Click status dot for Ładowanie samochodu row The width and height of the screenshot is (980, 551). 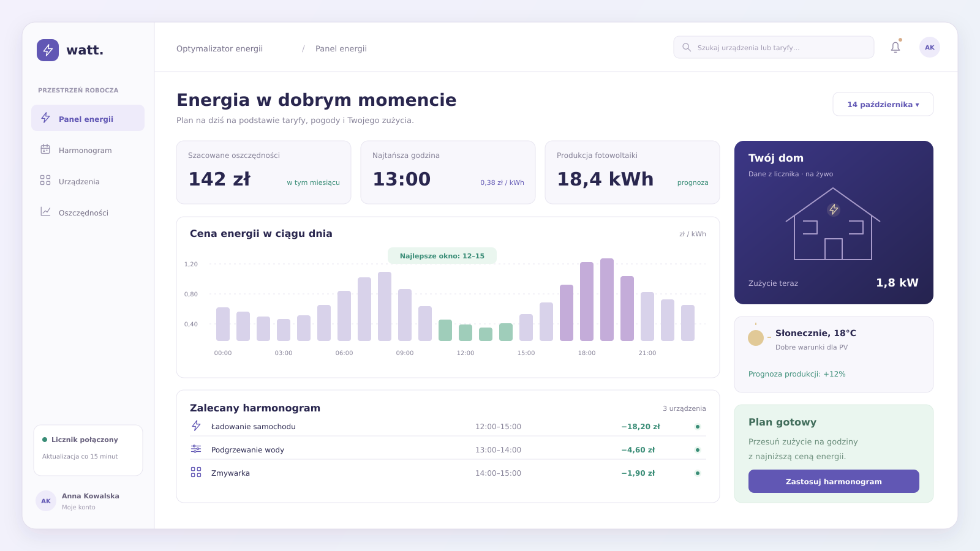[x=698, y=427]
